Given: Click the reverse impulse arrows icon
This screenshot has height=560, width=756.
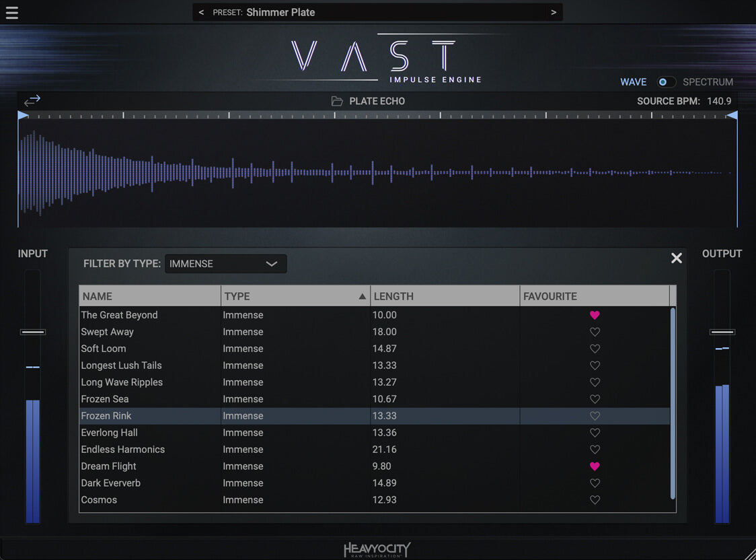Looking at the screenshot, I should tap(32, 100).
